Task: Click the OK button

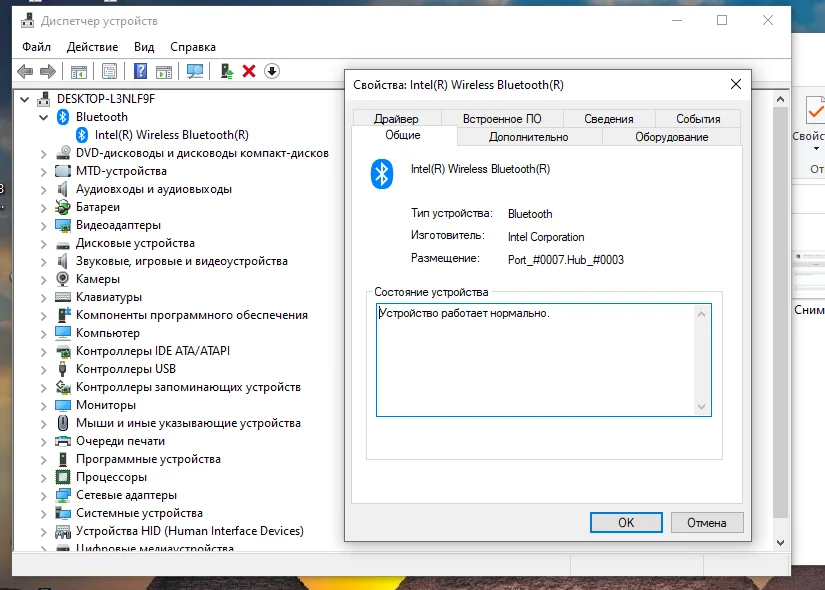Action: [626, 523]
